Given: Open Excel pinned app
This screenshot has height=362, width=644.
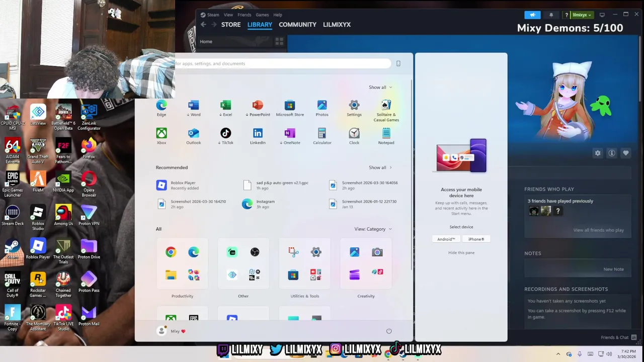Looking at the screenshot, I should pos(225,108).
